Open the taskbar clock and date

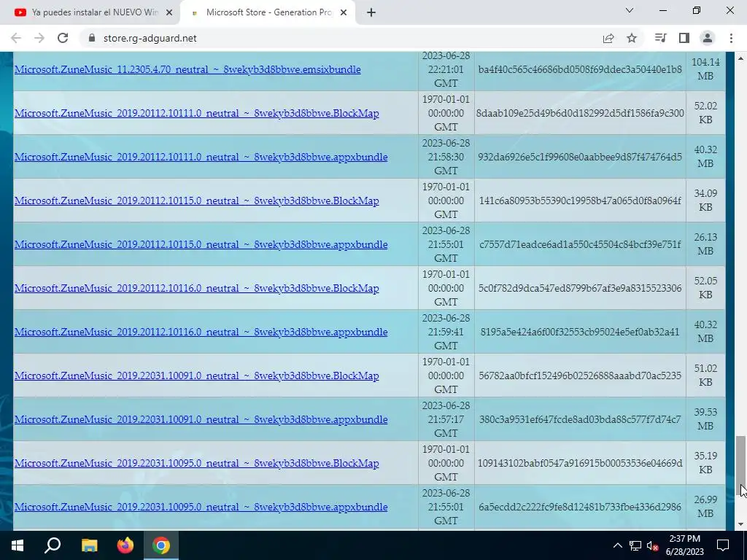pyautogui.click(x=684, y=545)
